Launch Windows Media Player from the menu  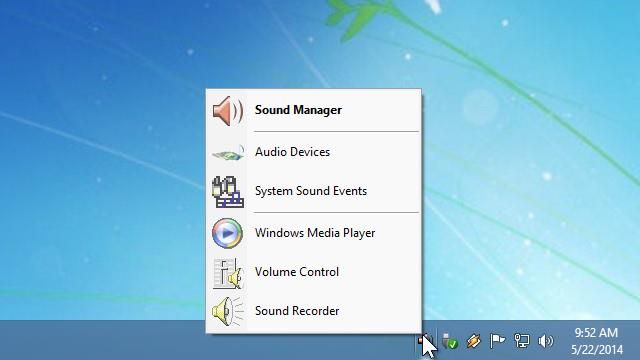[313, 233]
